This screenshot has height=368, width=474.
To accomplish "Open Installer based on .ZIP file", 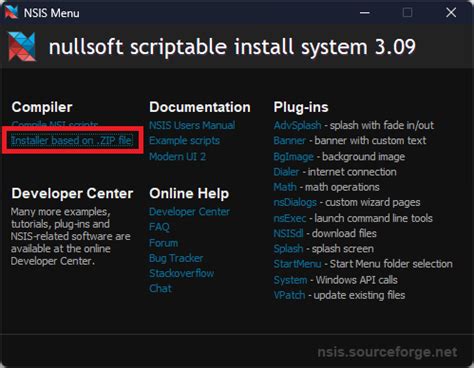I will (72, 140).
